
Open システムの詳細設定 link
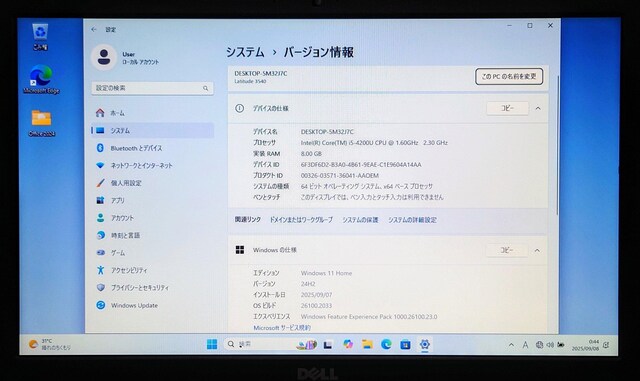click(x=412, y=220)
